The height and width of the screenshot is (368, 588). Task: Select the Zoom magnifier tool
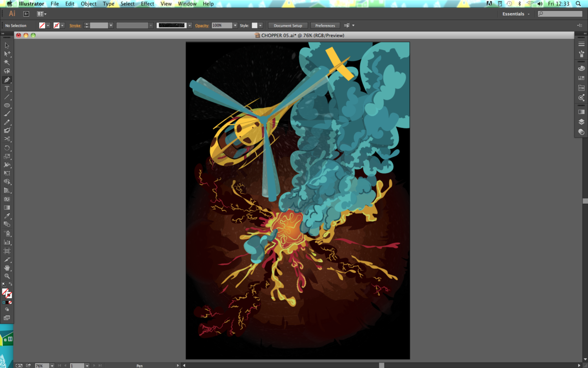(x=7, y=276)
